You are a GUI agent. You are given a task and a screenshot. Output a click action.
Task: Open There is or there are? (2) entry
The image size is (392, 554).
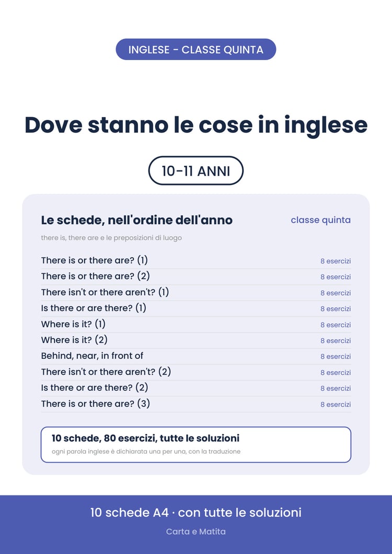pyautogui.click(x=196, y=276)
